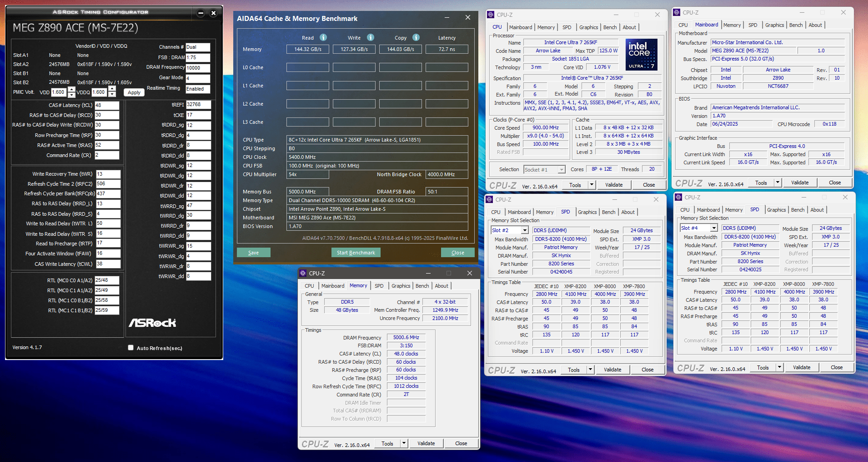868x462 pixels.
Task: Click the Command Rate (CR) input field
Action: click(x=107, y=155)
